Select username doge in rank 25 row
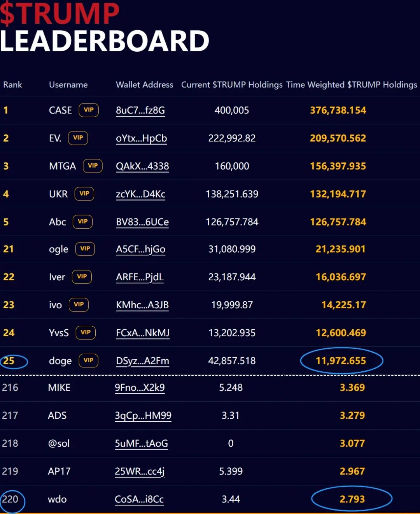This screenshot has height=514, width=420. point(60,361)
